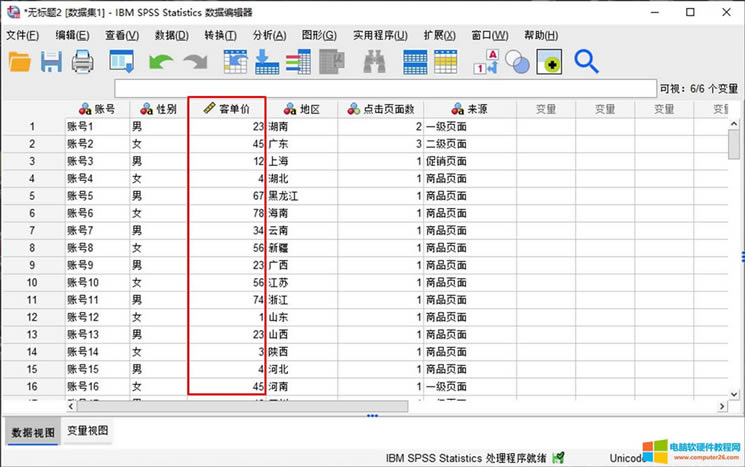Click the blue magnifier Search icon
745x467 pixels.
586,62
